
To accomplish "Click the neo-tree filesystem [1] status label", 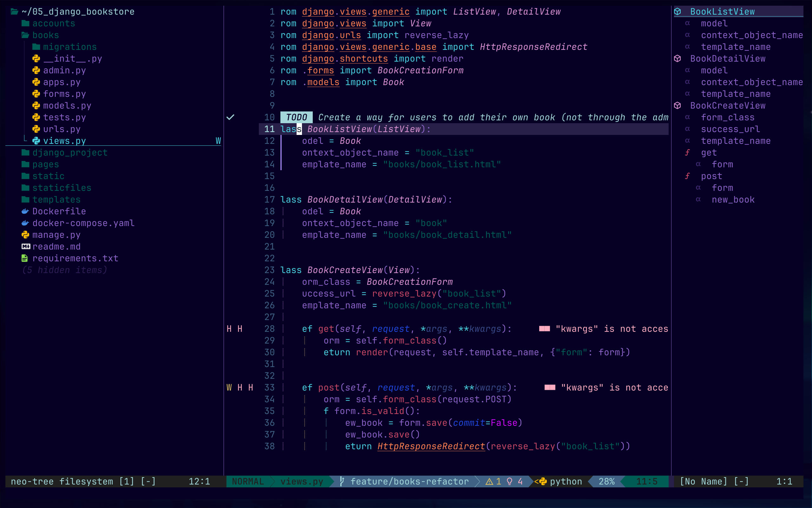I will 72,481.
